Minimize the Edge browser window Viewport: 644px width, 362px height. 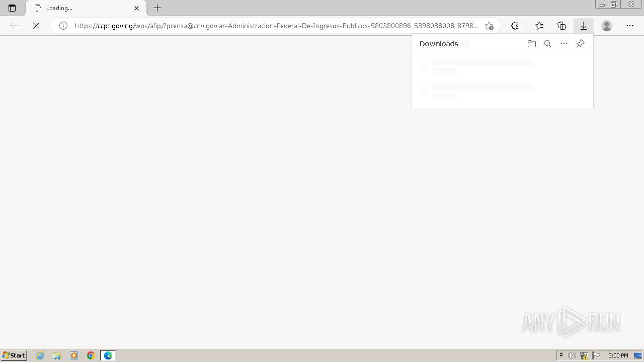click(601, 5)
